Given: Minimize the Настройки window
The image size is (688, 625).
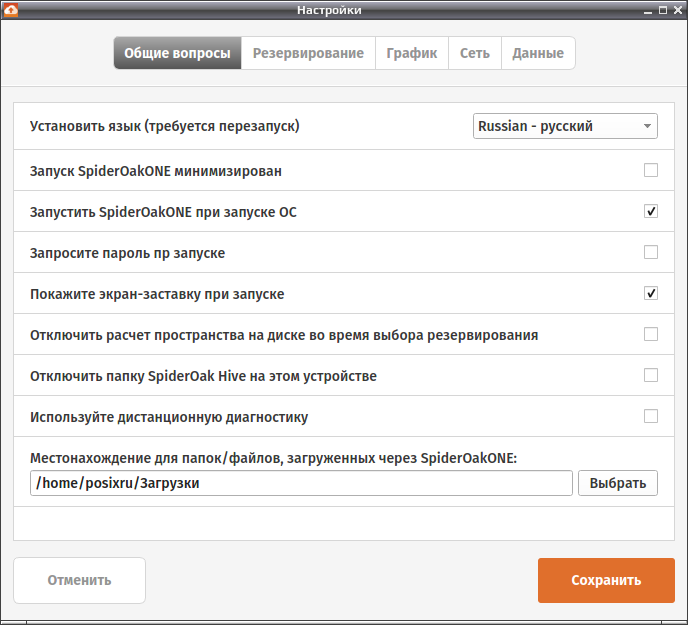Looking at the screenshot, I should click(648, 11).
